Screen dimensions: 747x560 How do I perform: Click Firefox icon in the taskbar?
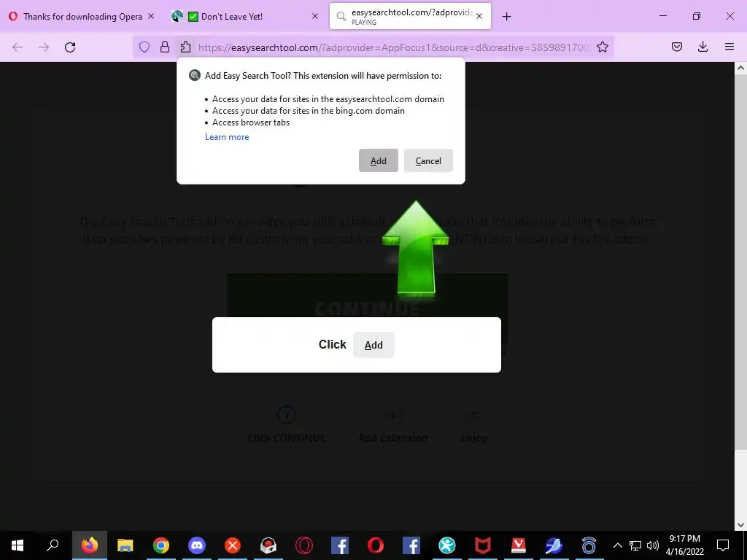[x=90, y=545]
